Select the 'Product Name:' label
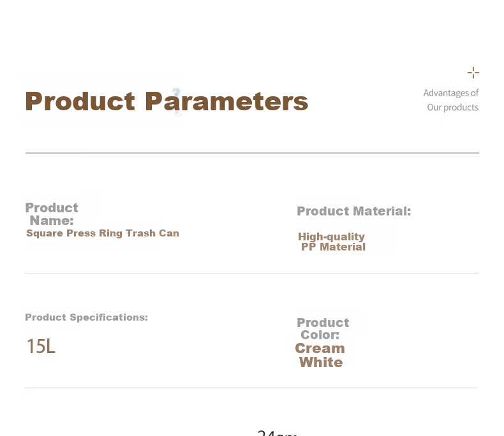Viewport: 504px width, 436px height. [x=52, y=214]
